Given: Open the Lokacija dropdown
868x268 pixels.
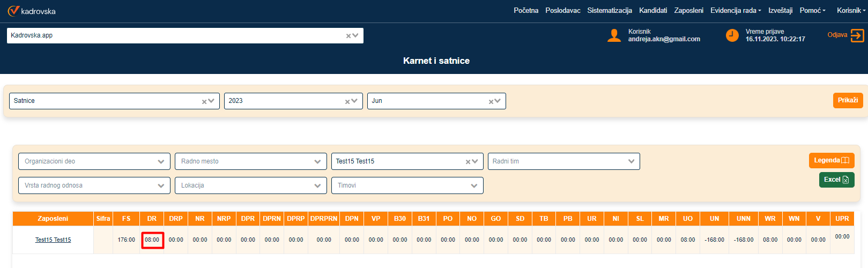Looking at the screenshot, I should click(x=317, y=186).
